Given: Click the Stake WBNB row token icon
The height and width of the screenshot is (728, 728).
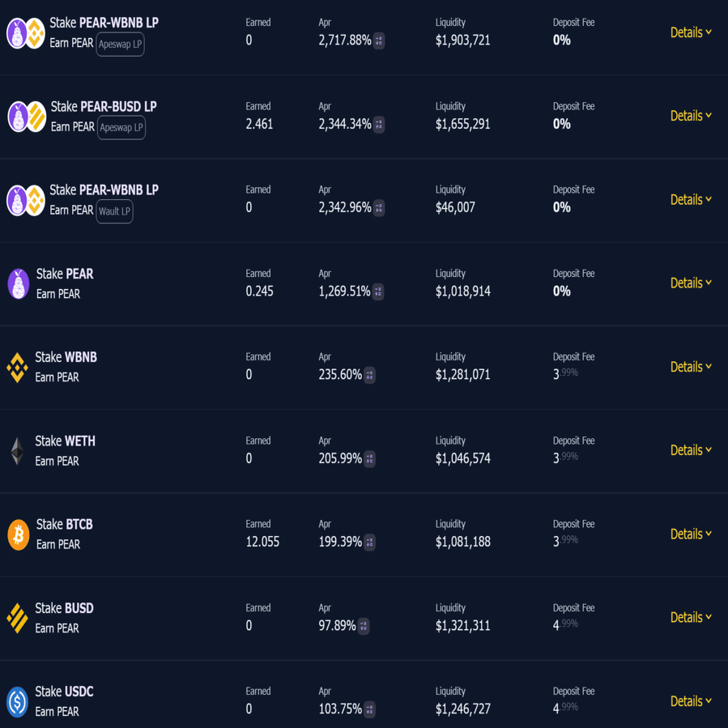Looking at the screenshot, I should pyautogui.click(x=17, y=368).
